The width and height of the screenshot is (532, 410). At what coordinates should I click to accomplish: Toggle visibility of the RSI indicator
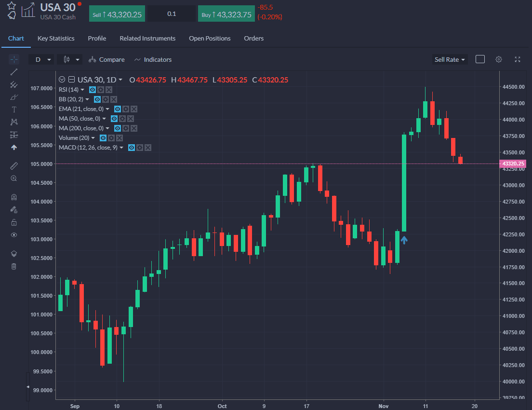click(92, 89)
